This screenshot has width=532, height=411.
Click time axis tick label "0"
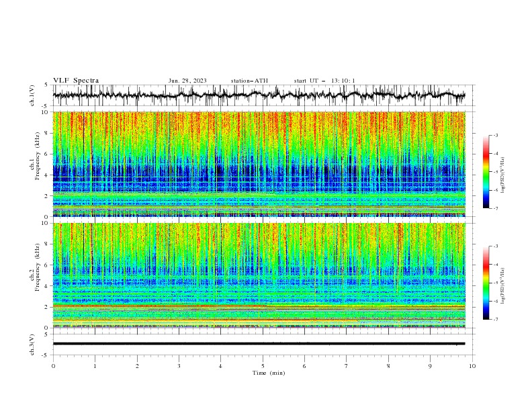coord(53,366)
